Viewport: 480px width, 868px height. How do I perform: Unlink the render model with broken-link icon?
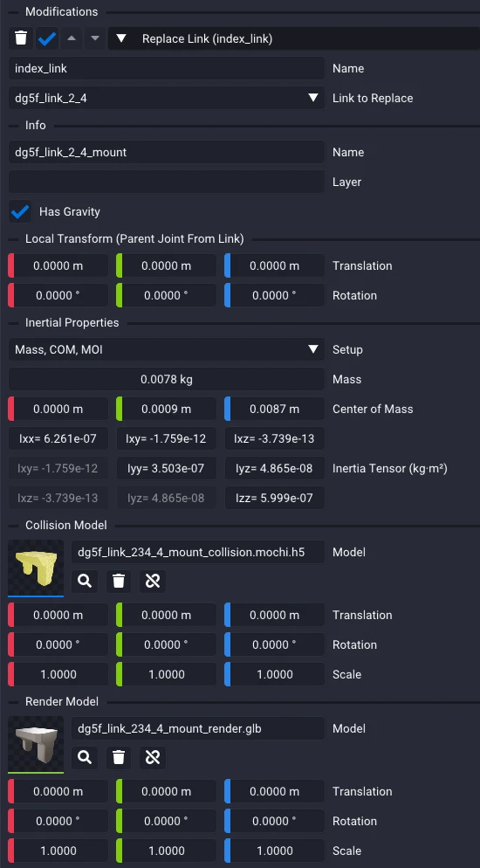coord(152,757)
